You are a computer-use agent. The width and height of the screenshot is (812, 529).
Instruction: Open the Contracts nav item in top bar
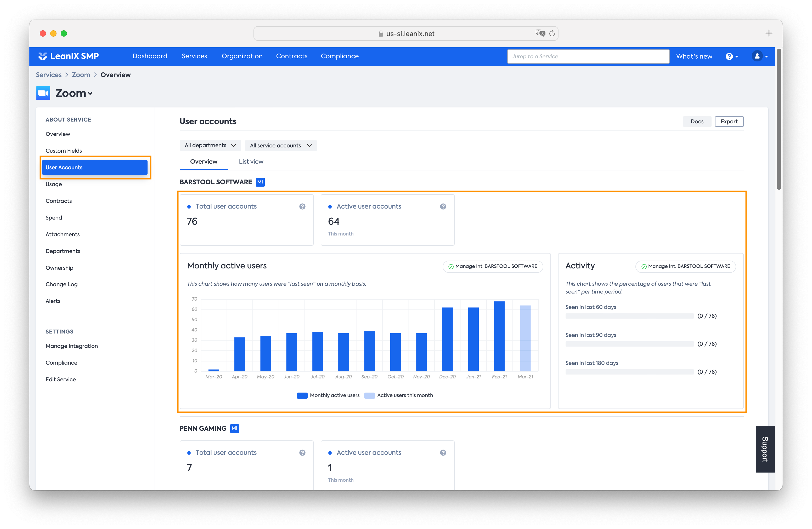tap(291, 56)
